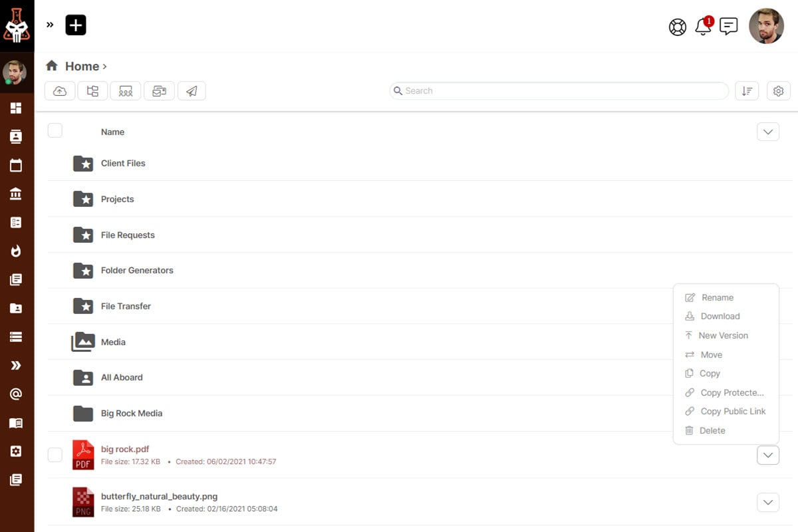Click the sidebar user avatar with green status dot
The image size is (798, 532).
point(15,72)
